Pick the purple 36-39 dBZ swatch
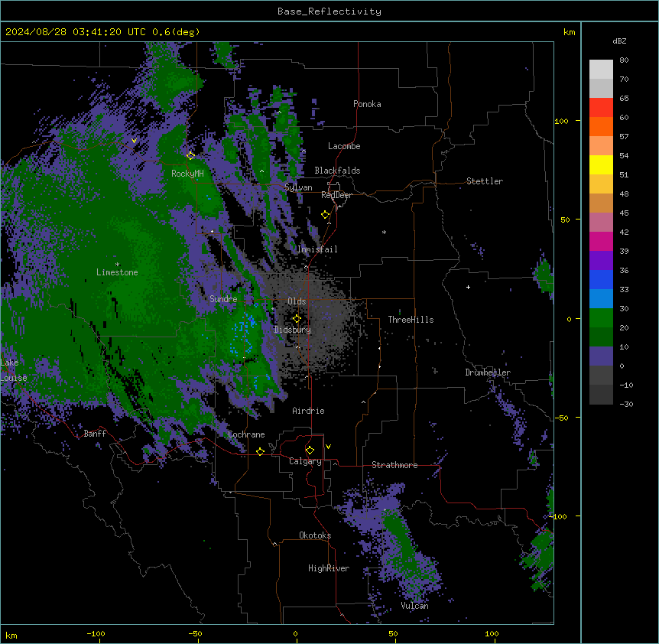Screen dimensions: 659x644 pyautogui.click(x=601, y=261)
